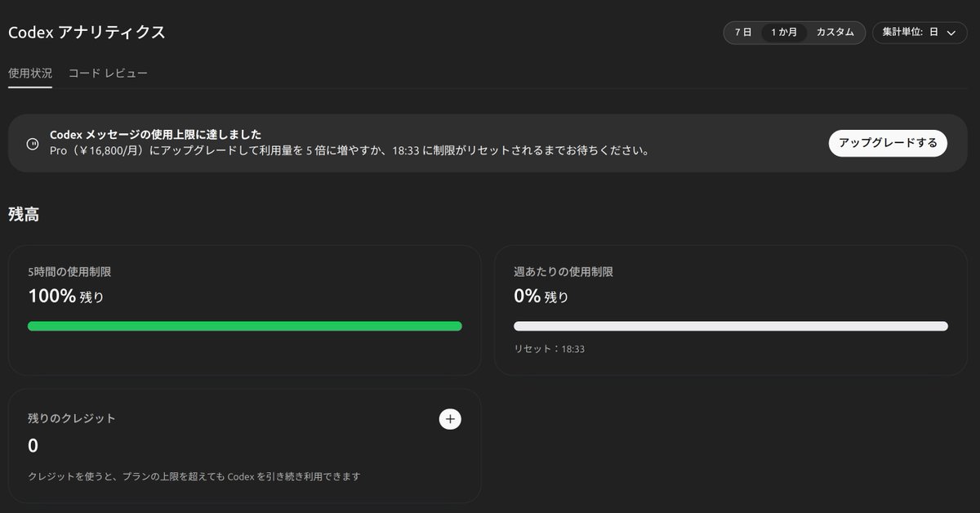Screen dimensions: 980x513
Task: Click the 0% 残り value
Action: [x=541, y=297]
